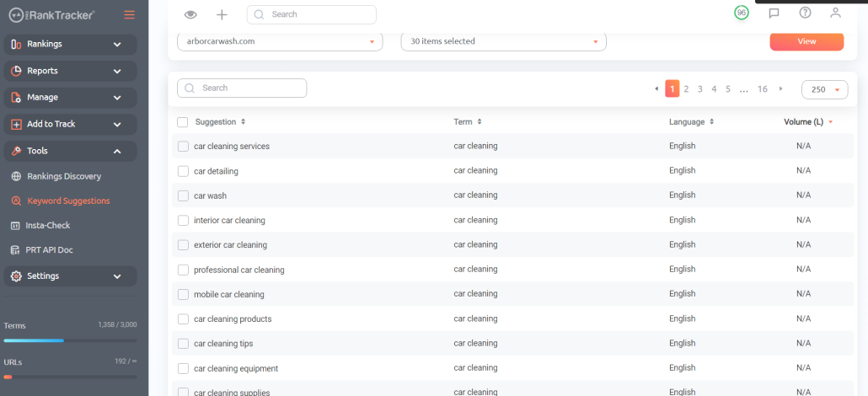Screen dimensions: 868x396
Task: Open the help question mark icon
Action: [805, 13]
